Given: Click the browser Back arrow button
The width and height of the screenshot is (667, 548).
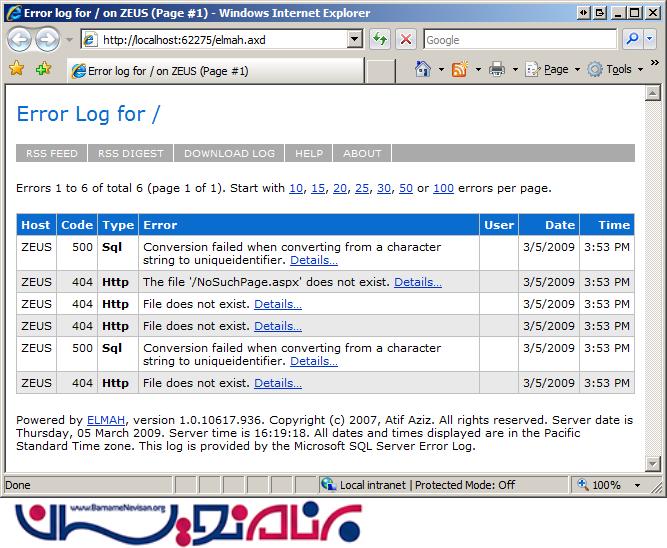Looking at the screenshot, I should point(20,40).
